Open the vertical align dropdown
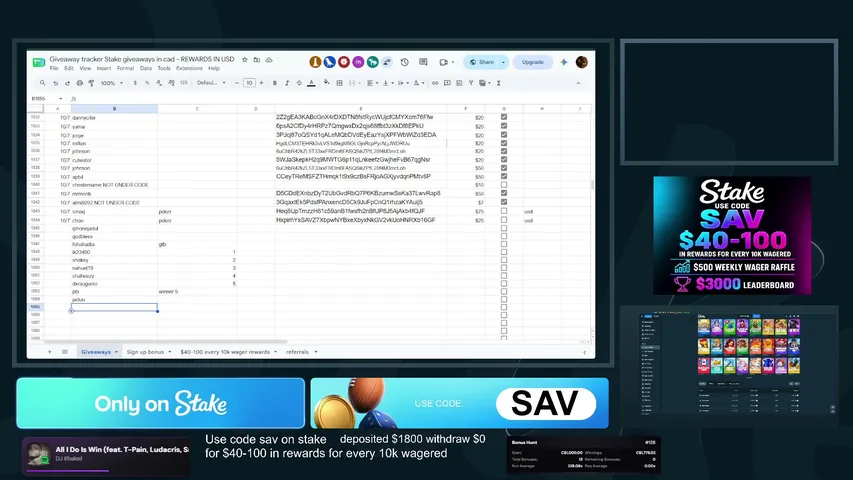 tap(386, 83)
